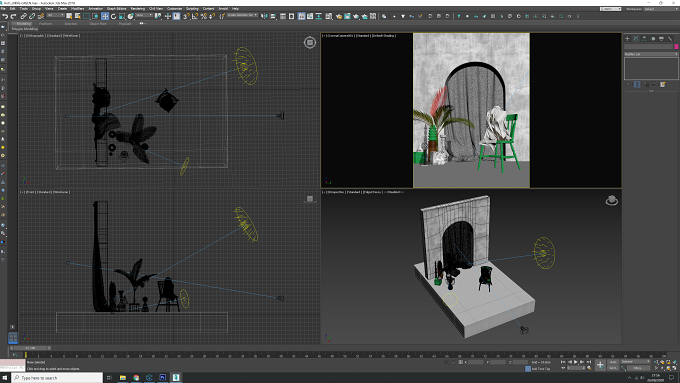Toggle Percent Snap
Viewport: 680px width, 383px height.
(204, 16)
